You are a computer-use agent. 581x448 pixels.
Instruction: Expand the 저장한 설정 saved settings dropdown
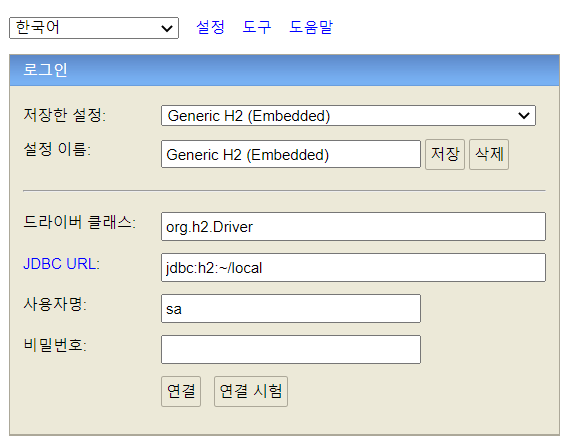click(x=348, y=116)
